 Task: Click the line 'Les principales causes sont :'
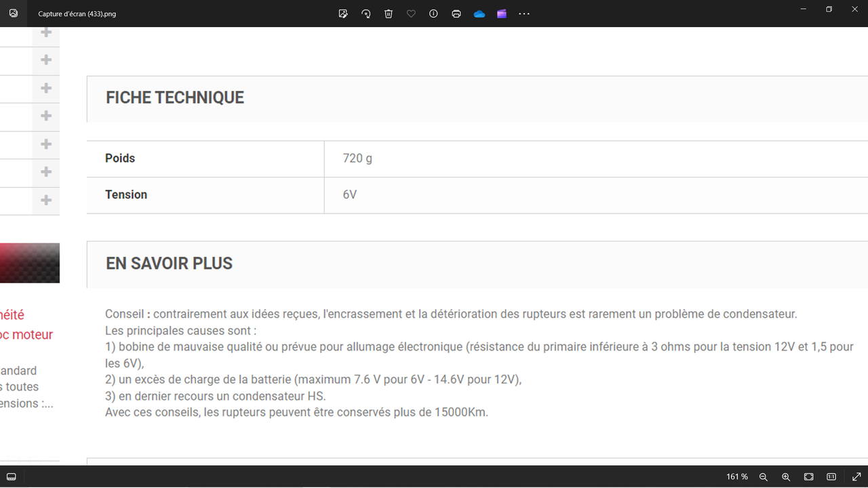pos(181,331)
